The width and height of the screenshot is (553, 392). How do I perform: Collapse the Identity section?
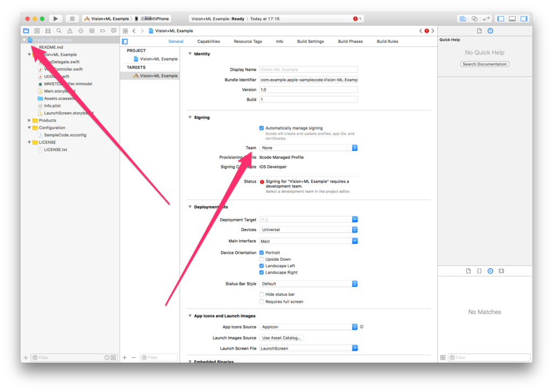pyautogui.click(x=190, y=54)
